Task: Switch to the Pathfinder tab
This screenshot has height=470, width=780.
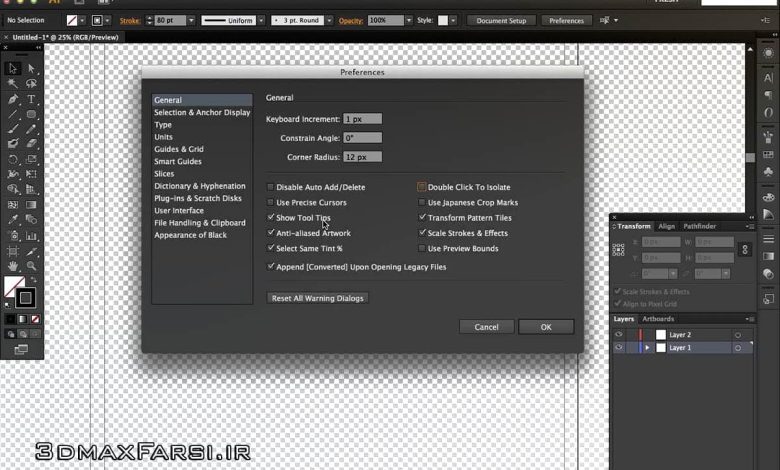Action: (699, 226)
